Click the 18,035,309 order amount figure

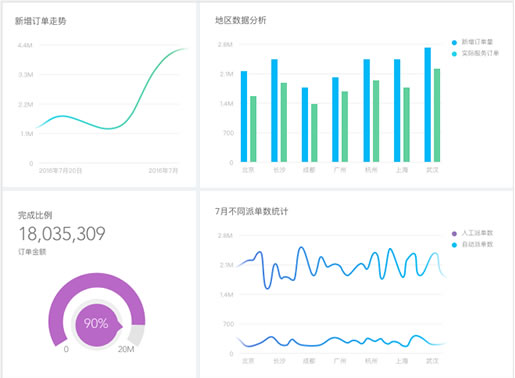pyautogui.click(x=62, y=234)
